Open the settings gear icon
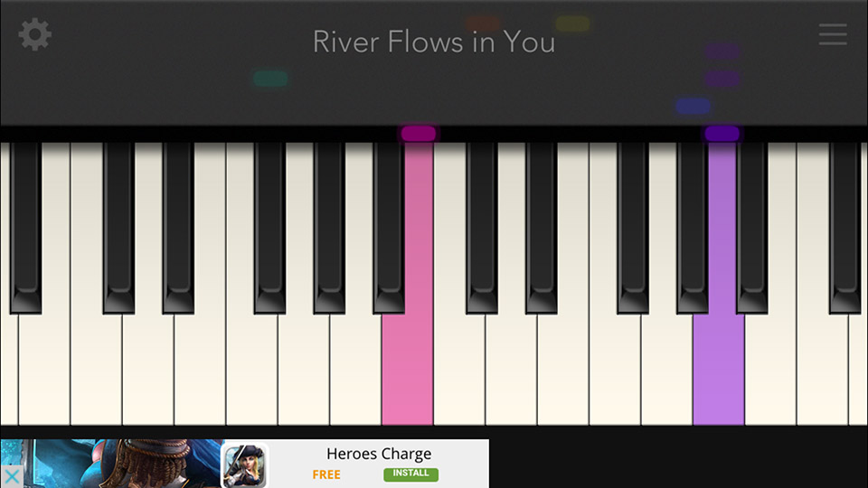868x488 pixels. (x=35, y=34)
